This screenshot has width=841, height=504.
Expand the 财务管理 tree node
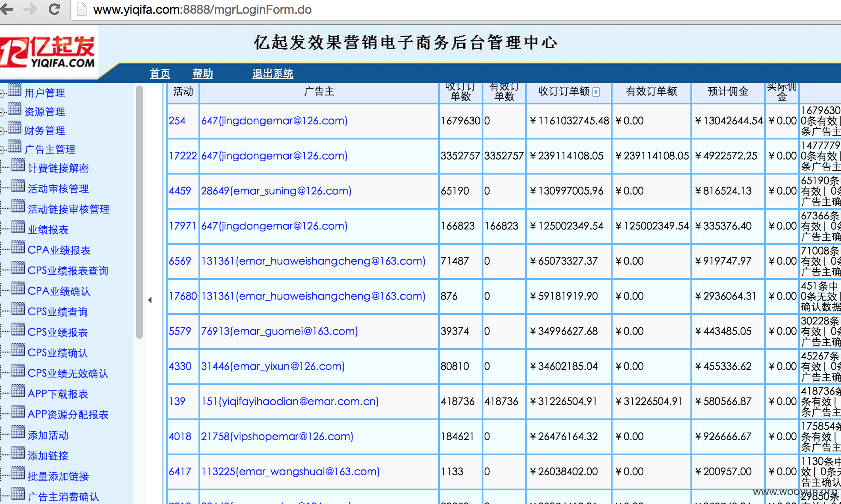pos(2,131)
